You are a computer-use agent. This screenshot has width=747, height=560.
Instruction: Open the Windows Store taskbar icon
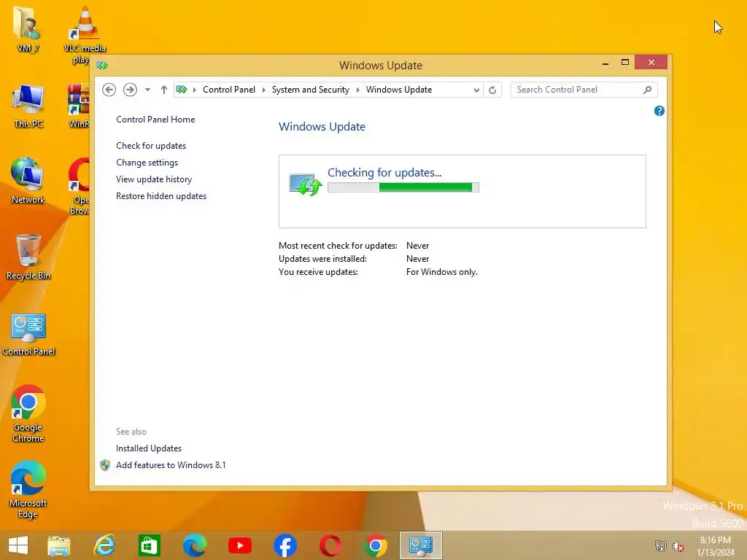[x=150, y=545]
